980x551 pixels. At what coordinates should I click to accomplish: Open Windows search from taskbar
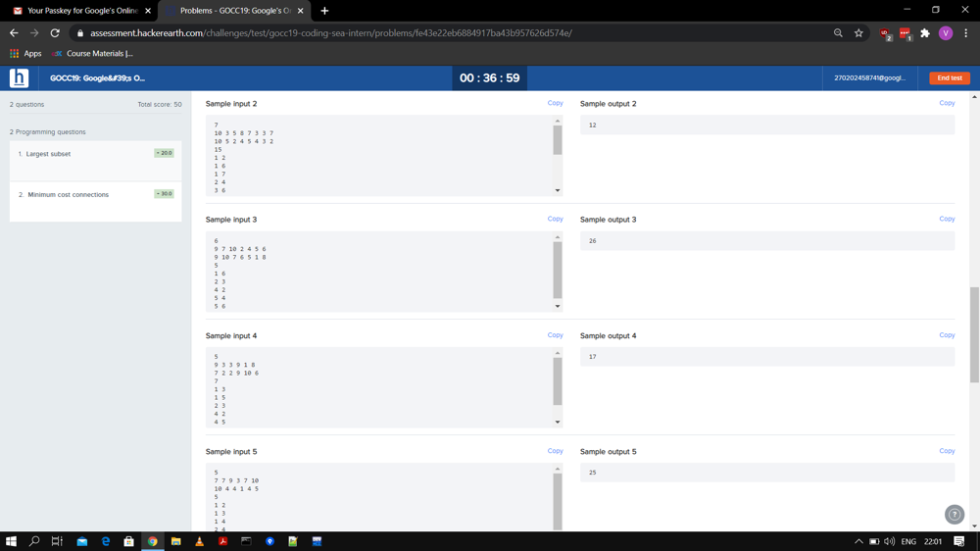click(x=34, y=541)
